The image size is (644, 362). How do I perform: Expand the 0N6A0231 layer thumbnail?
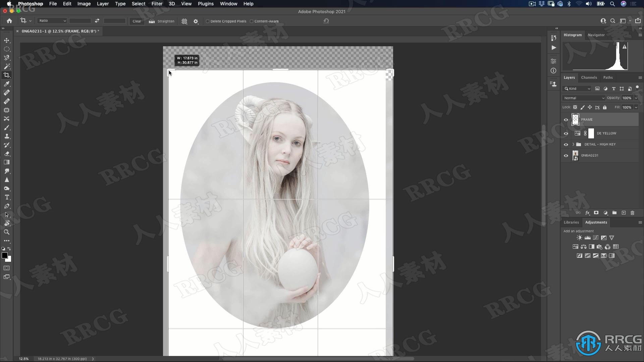575,155
